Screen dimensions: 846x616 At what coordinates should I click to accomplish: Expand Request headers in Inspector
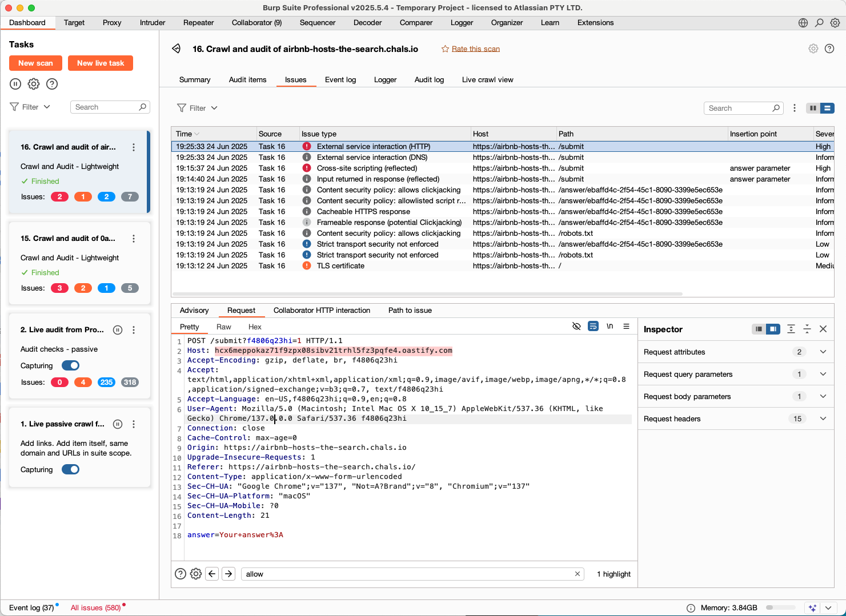pos(823,418)
